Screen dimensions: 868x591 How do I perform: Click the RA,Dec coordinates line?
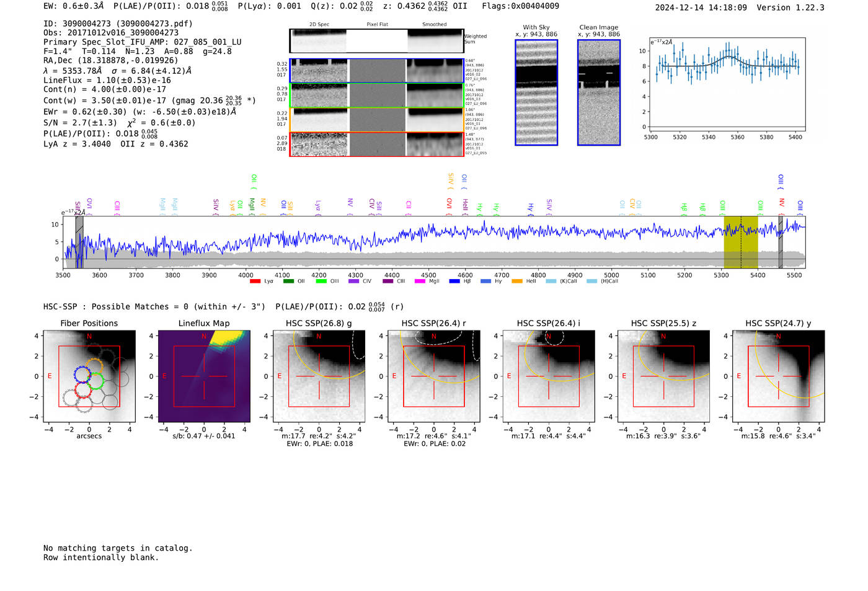(x=110, y=60)
